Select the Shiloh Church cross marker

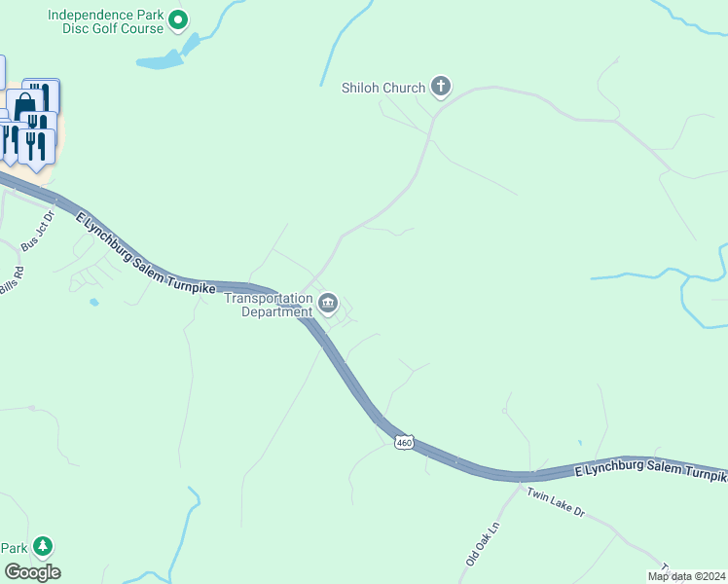tap(441, 87)
